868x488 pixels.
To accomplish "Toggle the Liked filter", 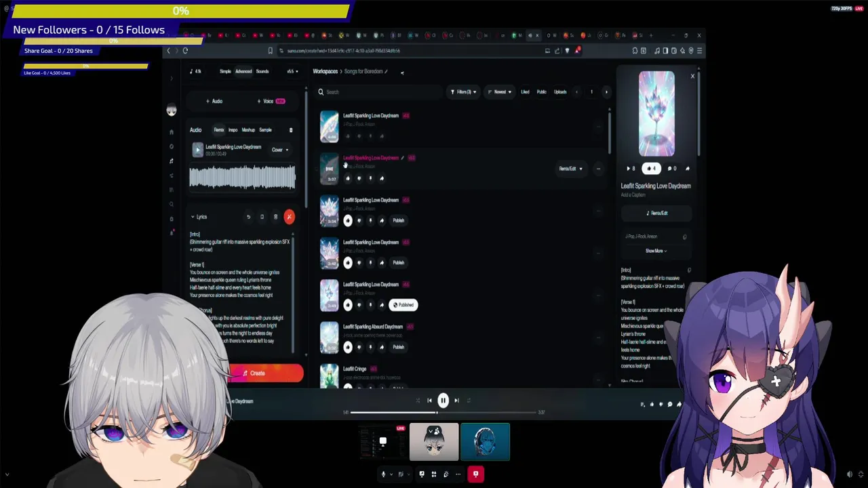I will pos(525,92).
